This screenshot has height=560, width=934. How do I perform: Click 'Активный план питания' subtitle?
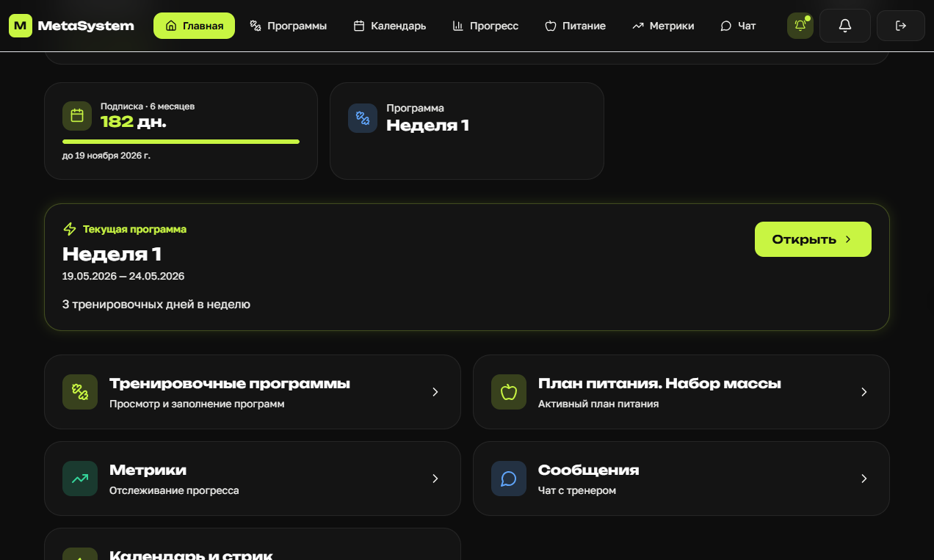point(598,404)
